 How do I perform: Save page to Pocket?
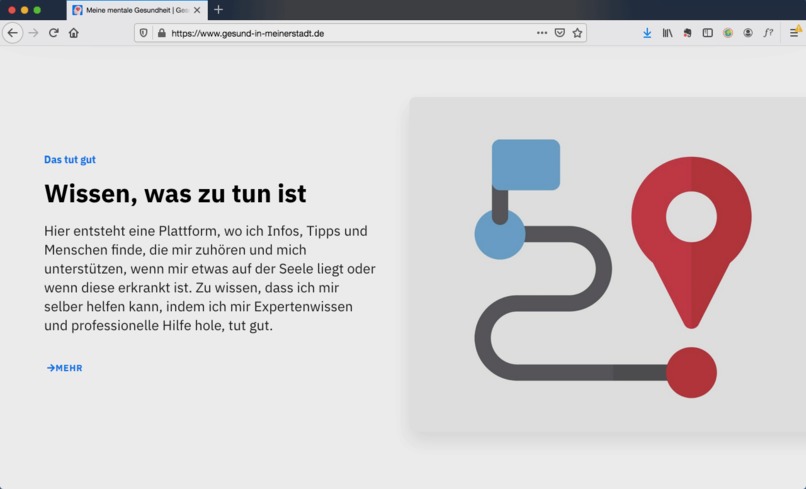560,33
